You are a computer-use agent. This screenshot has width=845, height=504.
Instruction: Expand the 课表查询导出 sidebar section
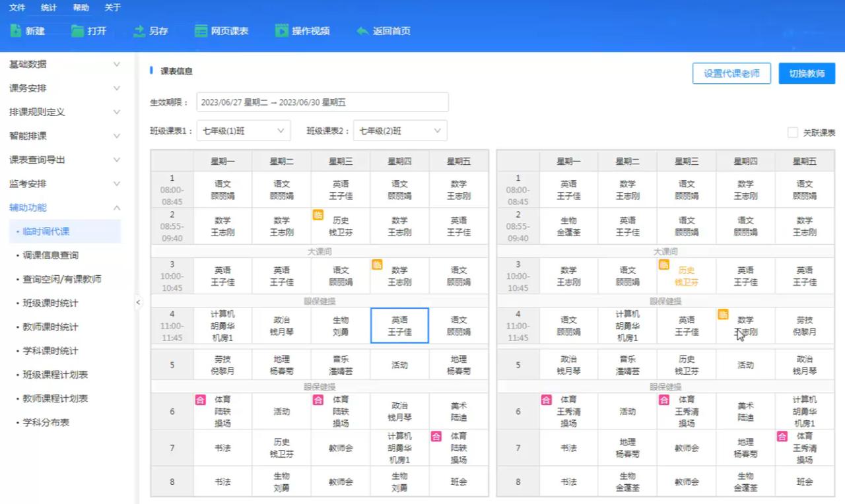117,160
